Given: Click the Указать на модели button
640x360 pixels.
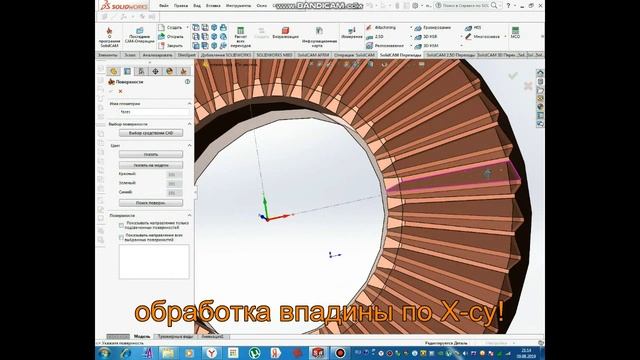Looking at the screenshot, I should [x=151, y=165].
